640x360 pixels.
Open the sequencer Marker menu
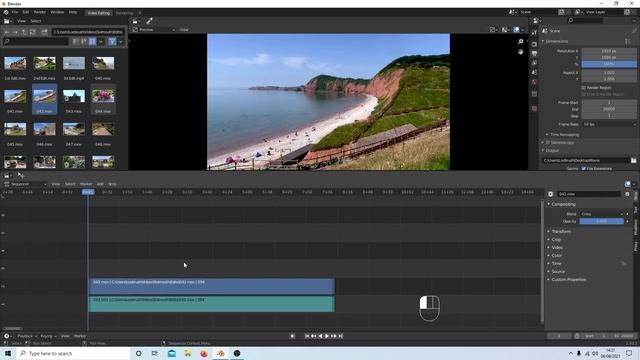coord(86,184)
